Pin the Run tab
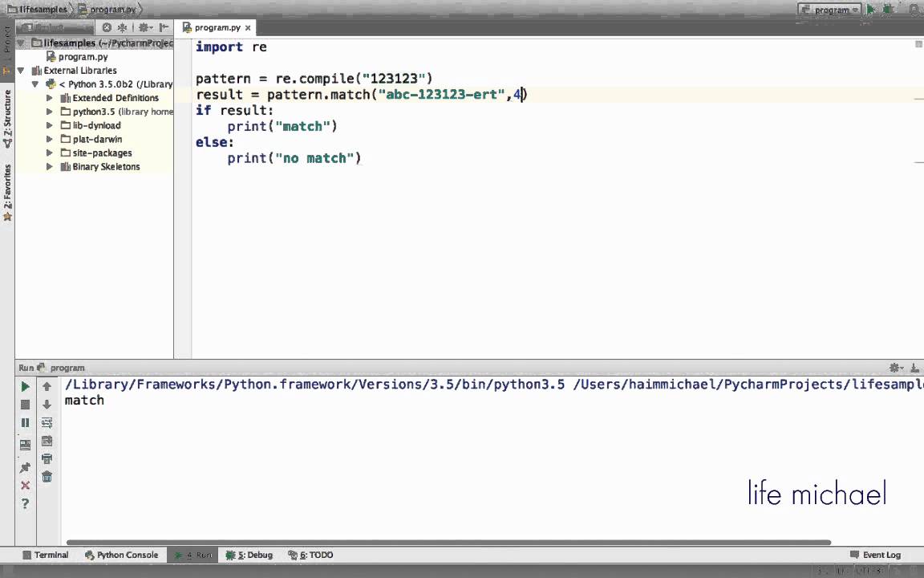The width and height of the screenshot is (924, 578). [25, 467]
